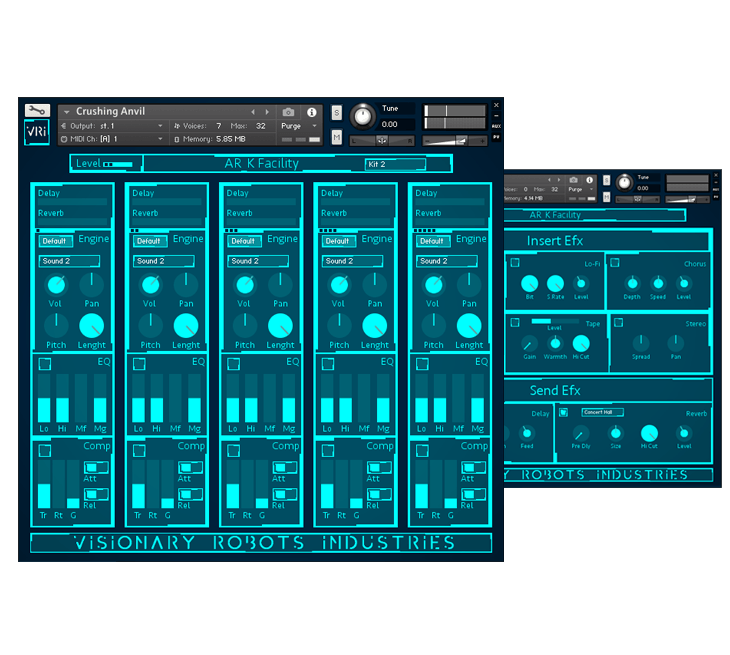Click the PV button in main header
The width and height of the screenshot is (730, 655).
click(496, 137)
